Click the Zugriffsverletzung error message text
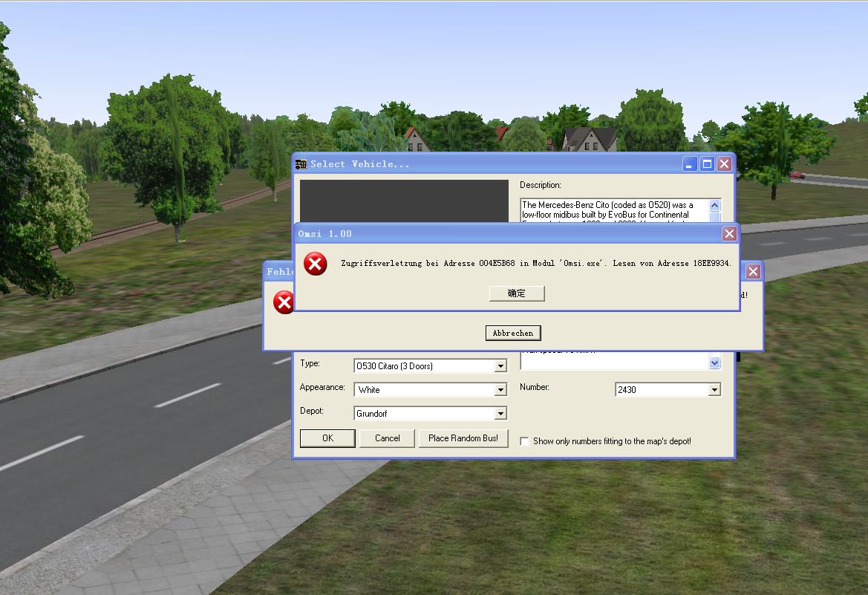Viewport: 868px width, 595px height. coord(536,263)
